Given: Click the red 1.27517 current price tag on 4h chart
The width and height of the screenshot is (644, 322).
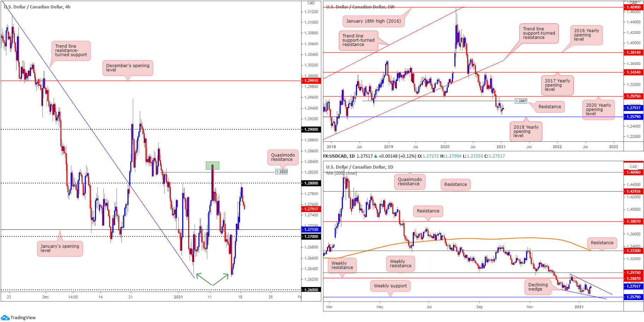Looking at the screenshot, I should pos(311,209).
